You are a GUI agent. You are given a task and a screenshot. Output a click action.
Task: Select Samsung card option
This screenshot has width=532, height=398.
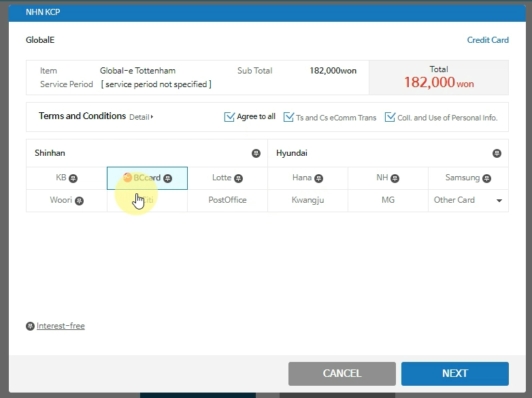pos(468,178)
